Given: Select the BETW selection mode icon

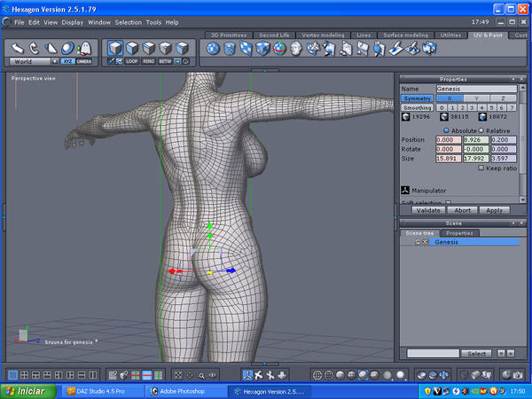Looking at the screenshot, I should pyautogui.click(x=166, y=62).
